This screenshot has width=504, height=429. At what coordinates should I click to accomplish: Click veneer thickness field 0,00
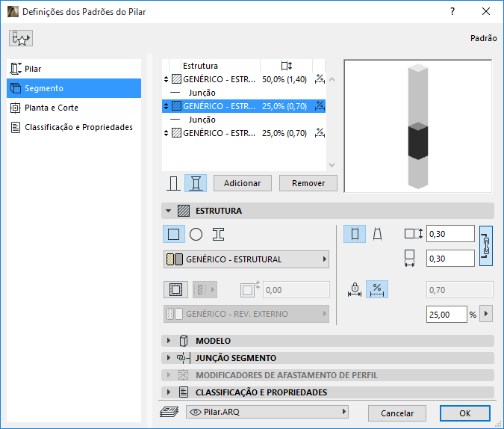click(296, 290)
